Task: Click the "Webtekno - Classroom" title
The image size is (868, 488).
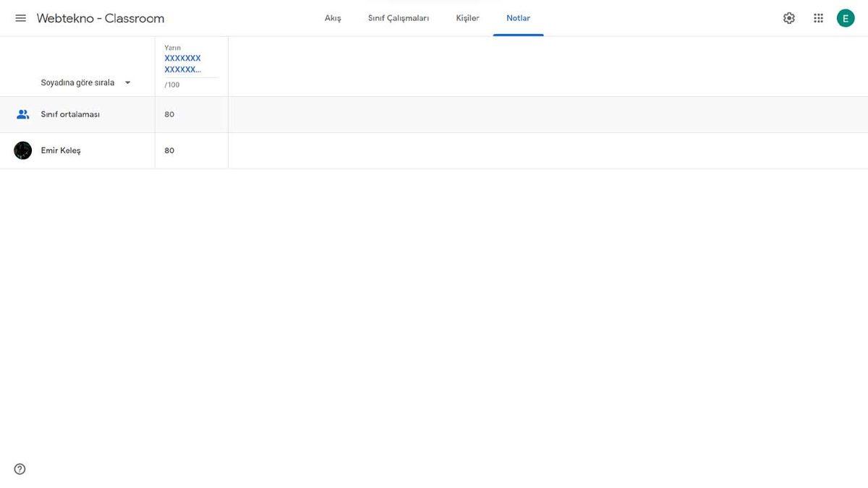Action: pos(101,18)
